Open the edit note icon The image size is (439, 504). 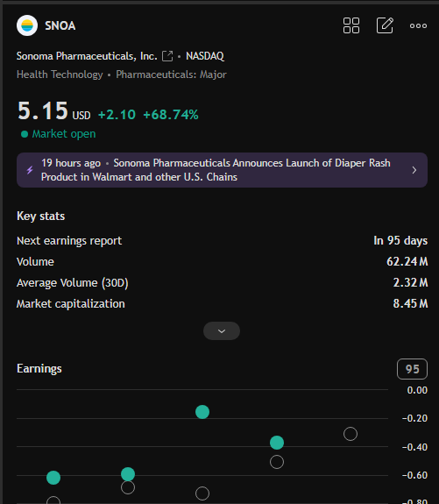385,25
